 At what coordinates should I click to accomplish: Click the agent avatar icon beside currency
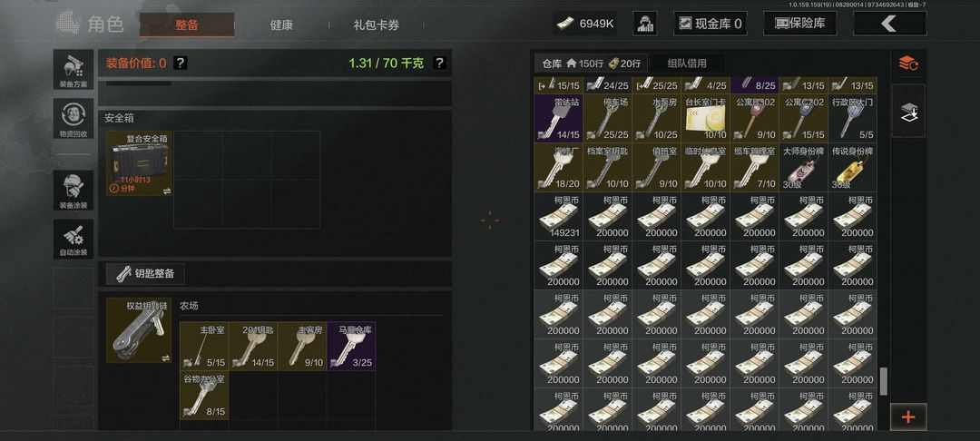[644, 24]
